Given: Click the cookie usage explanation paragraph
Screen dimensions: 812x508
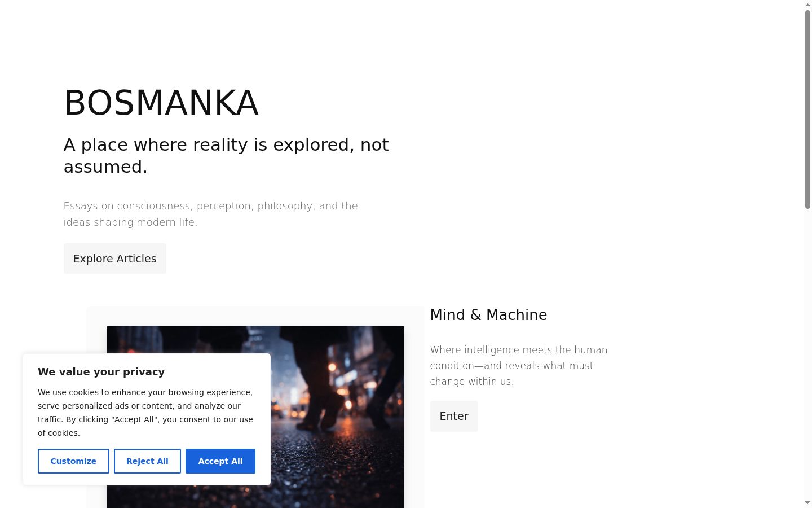Looking at the screenshot, I should [x=145, y=413].
